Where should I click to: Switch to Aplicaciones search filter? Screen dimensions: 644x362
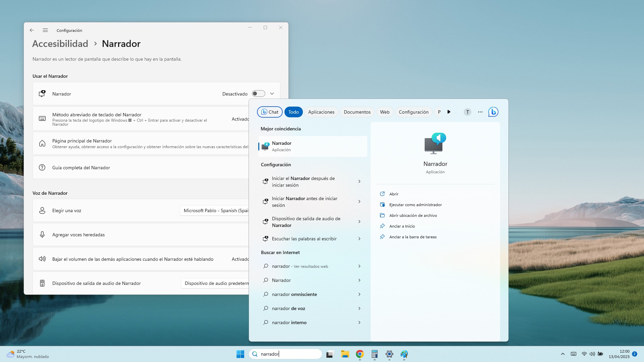tap(321, 112)
